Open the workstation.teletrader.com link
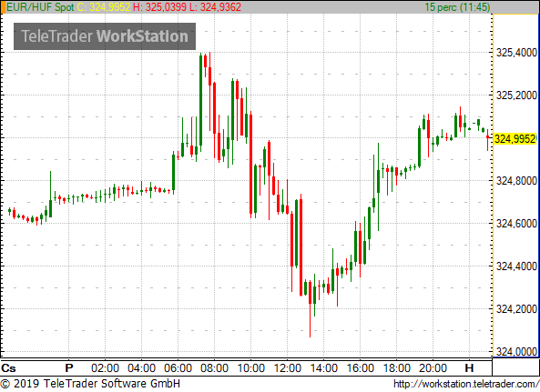Viewport: 540px width, 392px height. tap(466, 384)
